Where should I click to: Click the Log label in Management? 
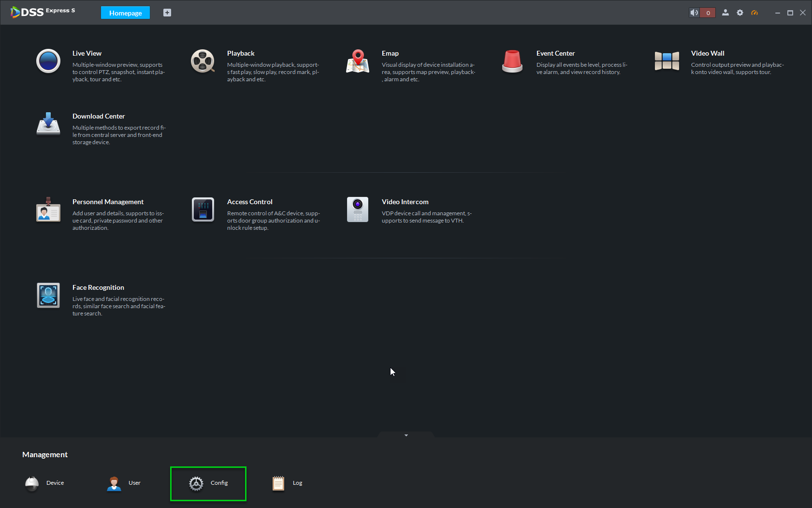(x=297, y=483)
